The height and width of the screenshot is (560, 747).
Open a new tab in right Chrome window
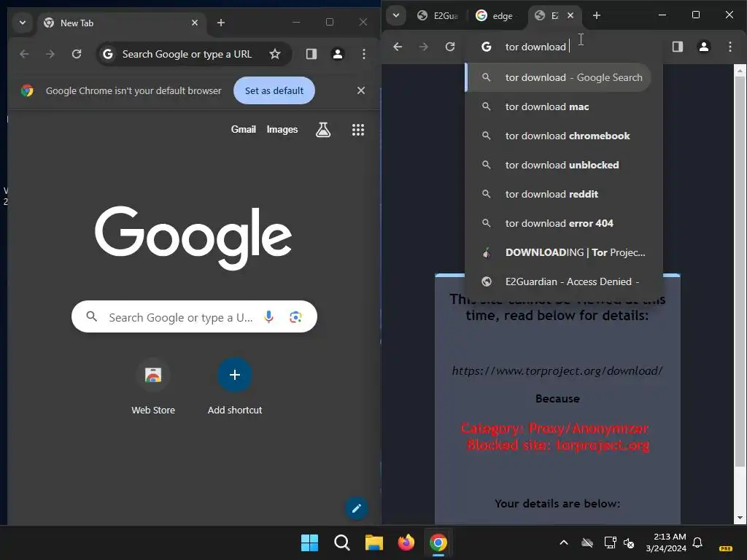[597, 15]
